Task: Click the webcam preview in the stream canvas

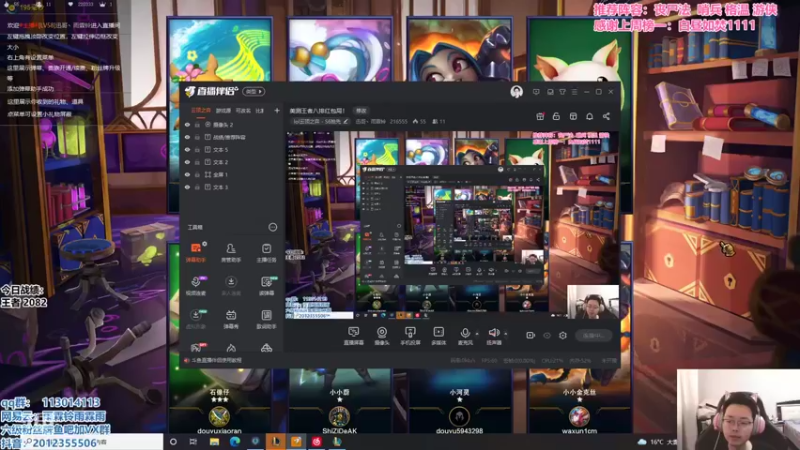Action: point(592,302)
